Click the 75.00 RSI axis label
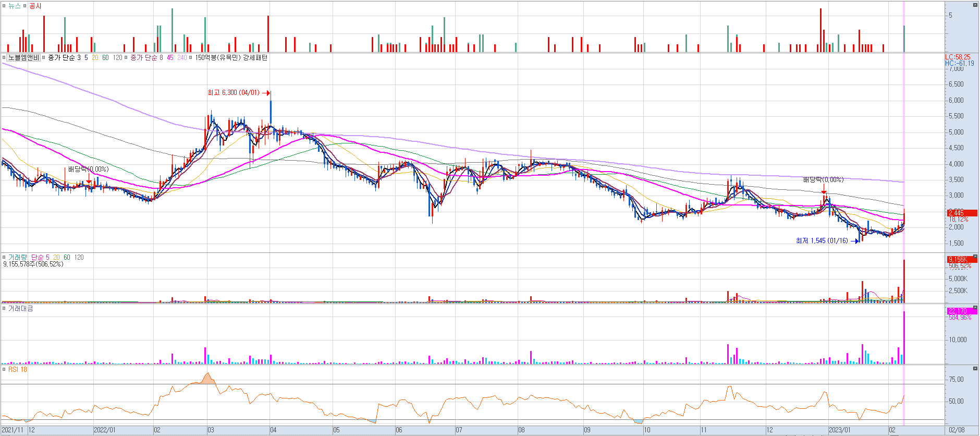The image size is (980, 436). coord(956,379)
